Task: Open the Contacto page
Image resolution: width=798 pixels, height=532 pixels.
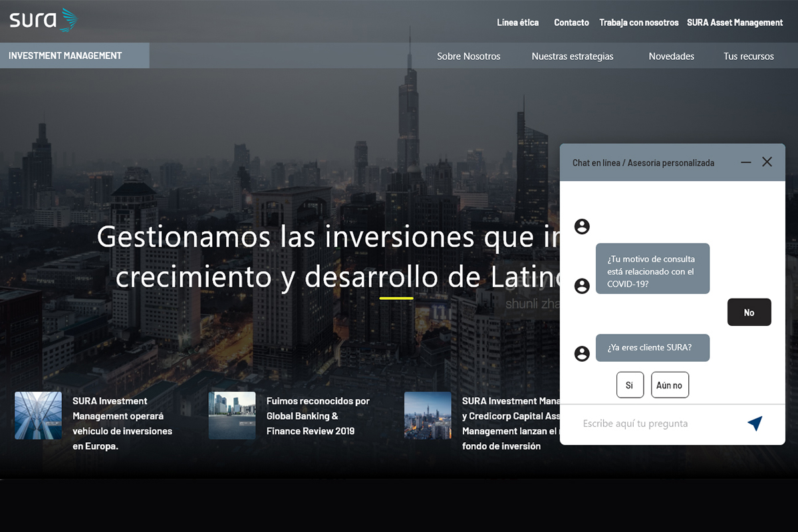Action: coord(571,23)
